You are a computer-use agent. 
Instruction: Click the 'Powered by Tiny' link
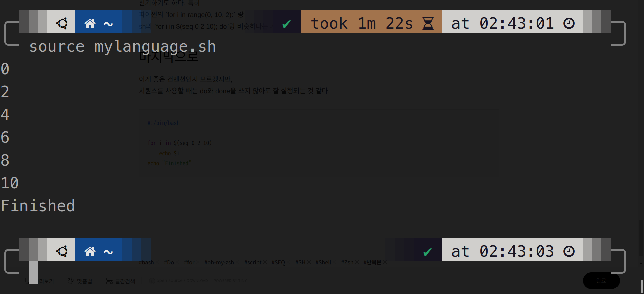tap(230, 281)
